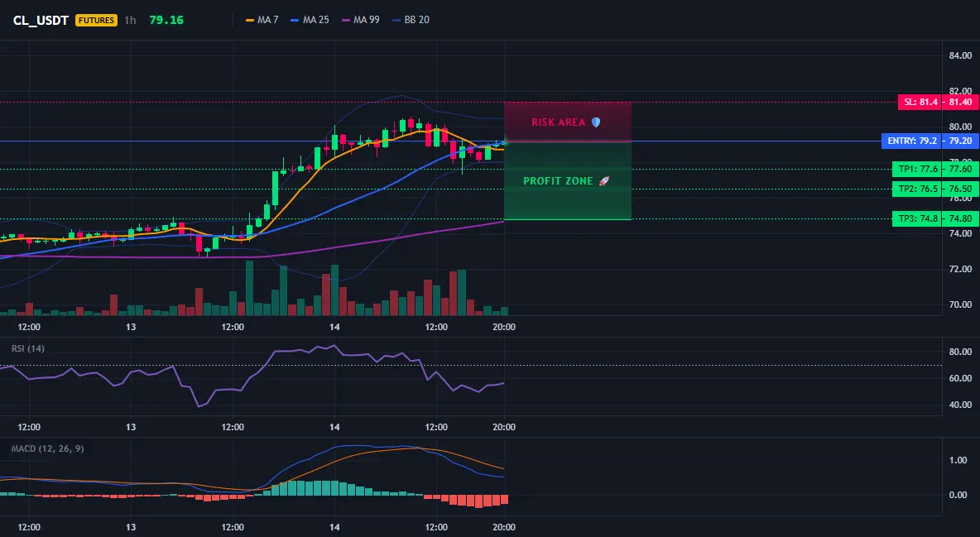The image size is (980, 537).
Task: Click the shield icon beside RISK AREA
Action: tap(596, 122)
